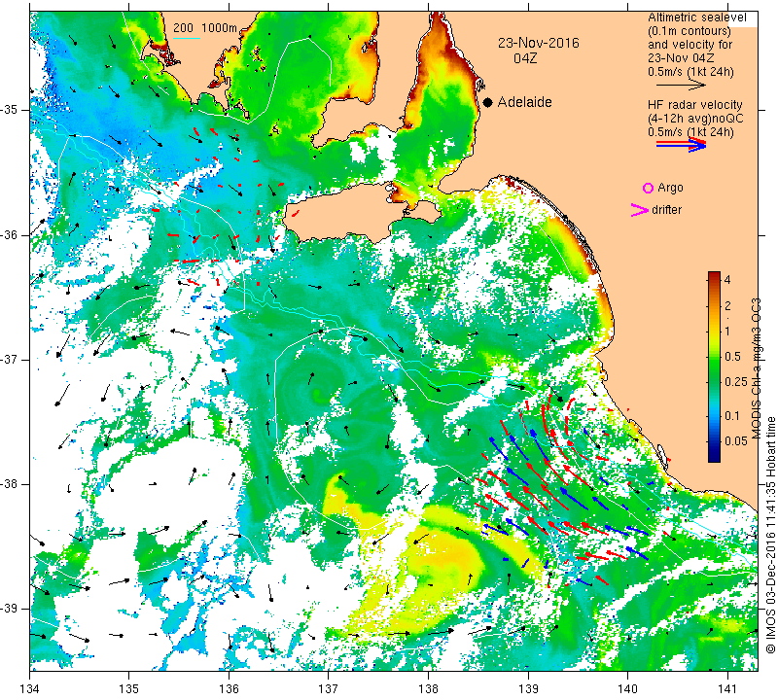Click the 135 longitude axis label
Viewport: 778px width, 700px height.
(129, 688)
